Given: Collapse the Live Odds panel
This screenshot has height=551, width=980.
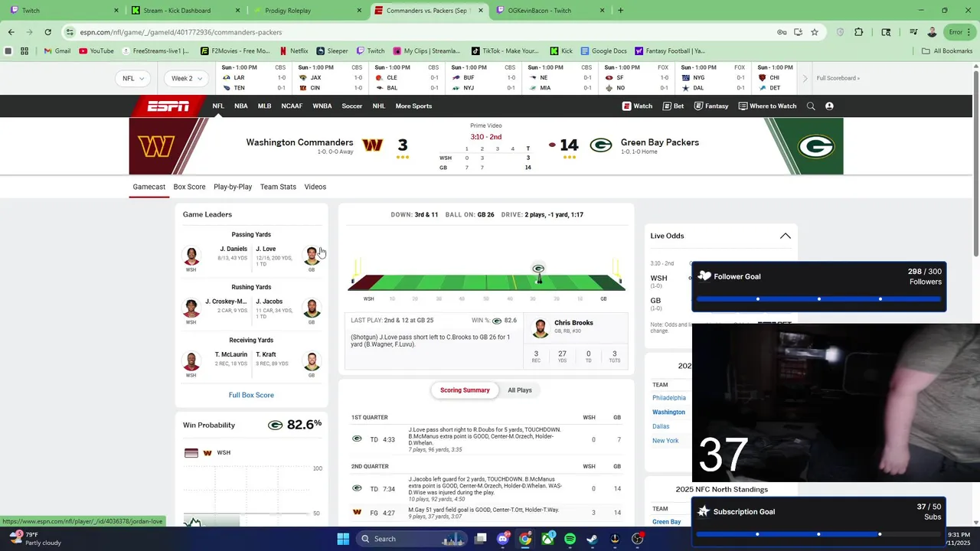Looking at the screenshot, I should [x=786, y=236].
